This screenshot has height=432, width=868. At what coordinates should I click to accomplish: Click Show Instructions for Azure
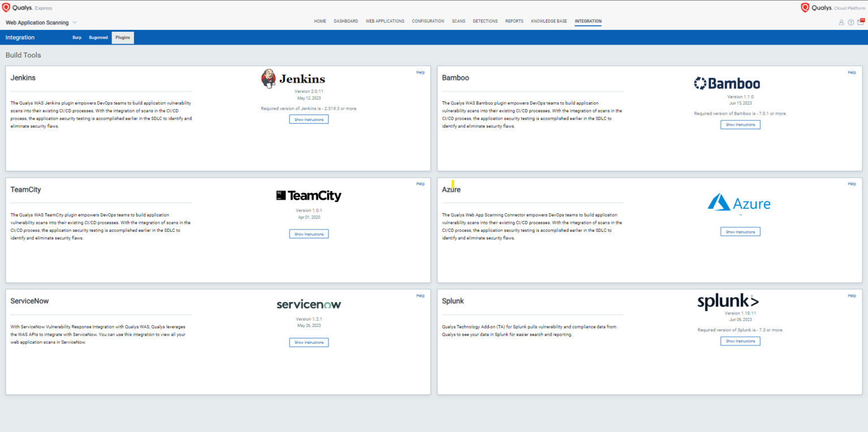tap(740, 231)
